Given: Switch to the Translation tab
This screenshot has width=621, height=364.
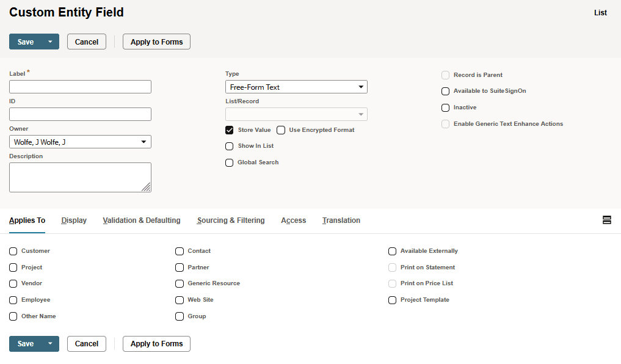Looking at the screenshot, I should pyautogui.click(x=341, y=220).
